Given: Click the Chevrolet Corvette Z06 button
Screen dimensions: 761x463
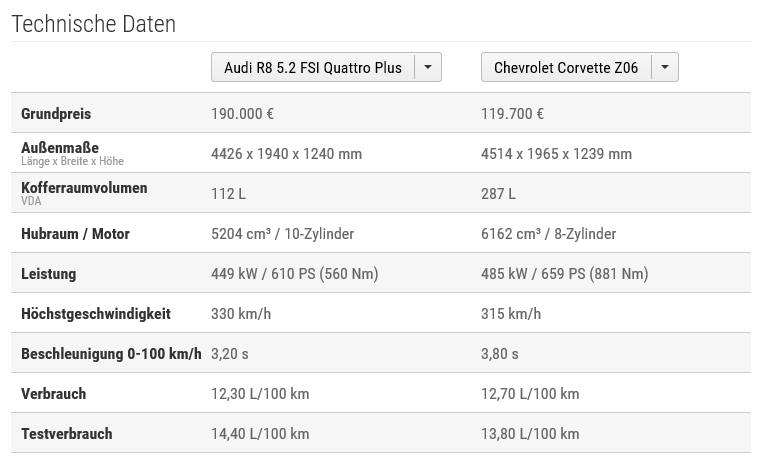Looking at the screenshot, I should tap(566, 67).
